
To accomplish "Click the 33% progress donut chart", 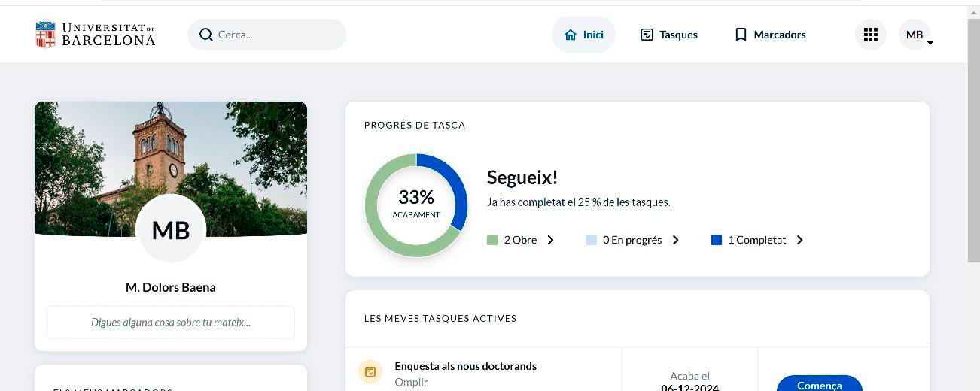I will 416,205.
